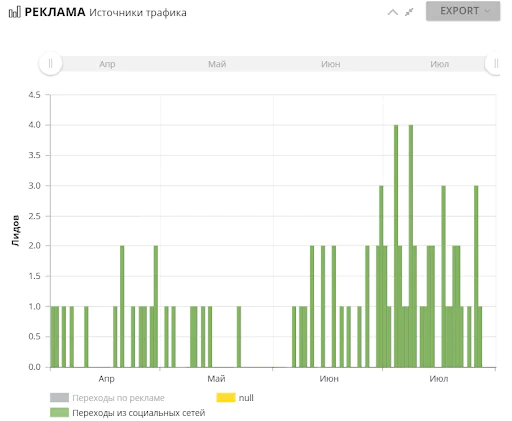This screenshot has height=421, width=512.
Task: Select Апр label in the range selector
Action: click(x=107, y=64)
